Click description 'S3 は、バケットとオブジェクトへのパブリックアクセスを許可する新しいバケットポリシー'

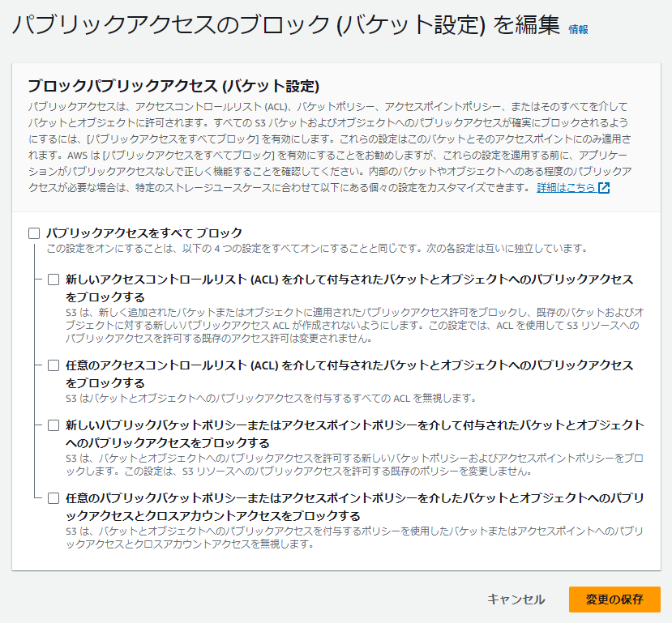pos(355,464)
